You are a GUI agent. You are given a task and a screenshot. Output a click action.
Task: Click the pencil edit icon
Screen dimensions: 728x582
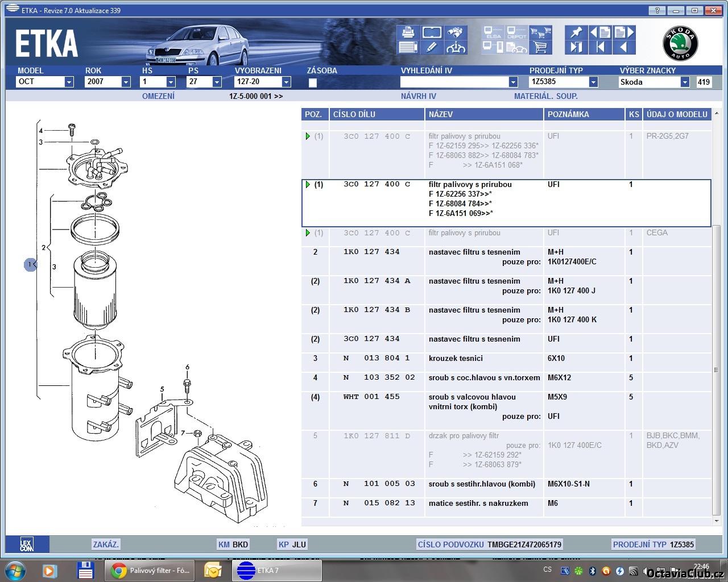pyautogui.click(x=432, y=47)
